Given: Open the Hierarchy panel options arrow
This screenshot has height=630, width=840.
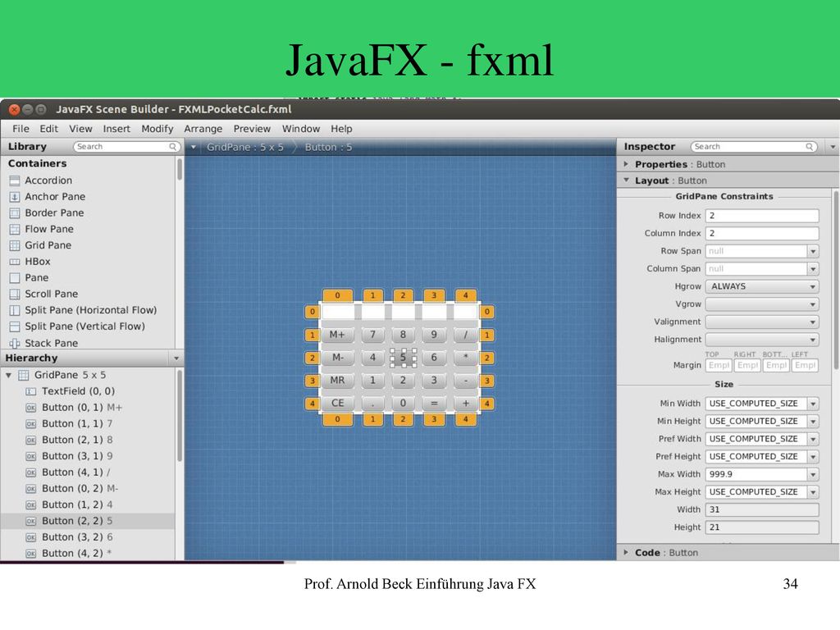Looking at the screenshot, I should click(176, 358).
